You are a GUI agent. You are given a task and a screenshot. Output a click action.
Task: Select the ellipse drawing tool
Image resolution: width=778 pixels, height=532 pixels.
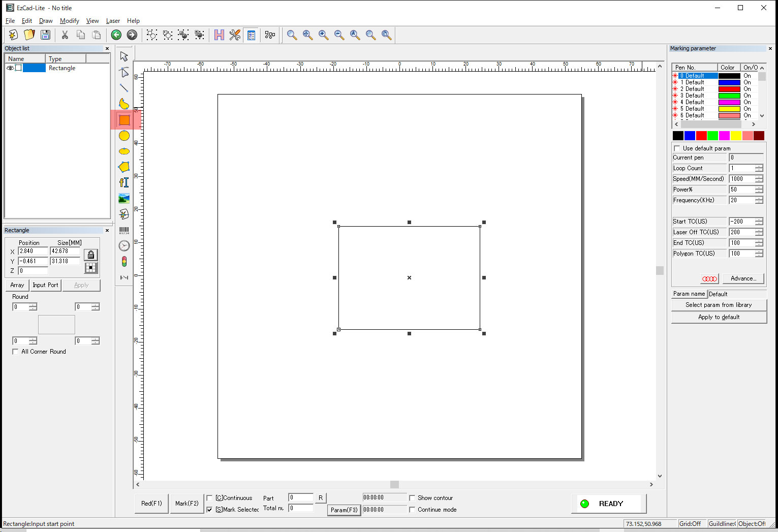(124, 151)
